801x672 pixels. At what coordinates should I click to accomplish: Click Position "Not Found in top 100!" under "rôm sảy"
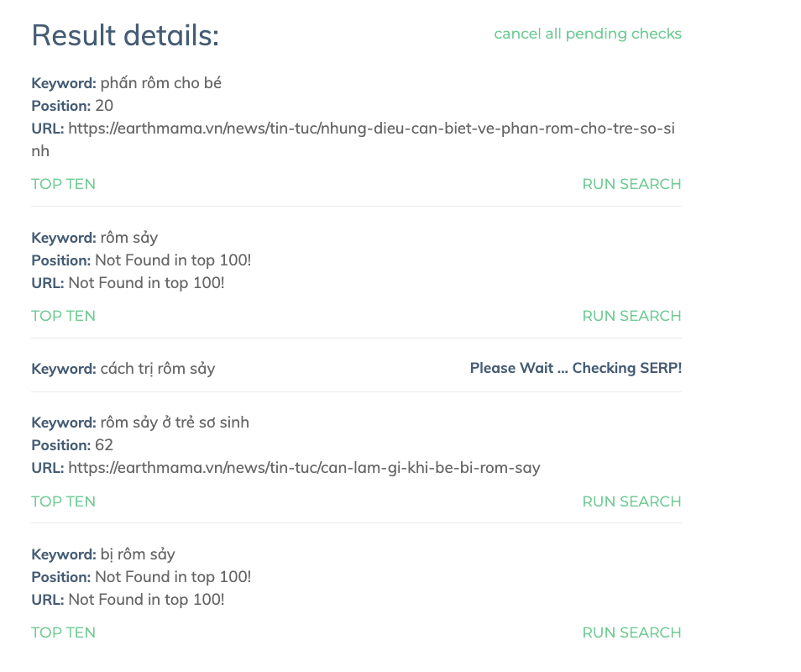tap(173, 260)
